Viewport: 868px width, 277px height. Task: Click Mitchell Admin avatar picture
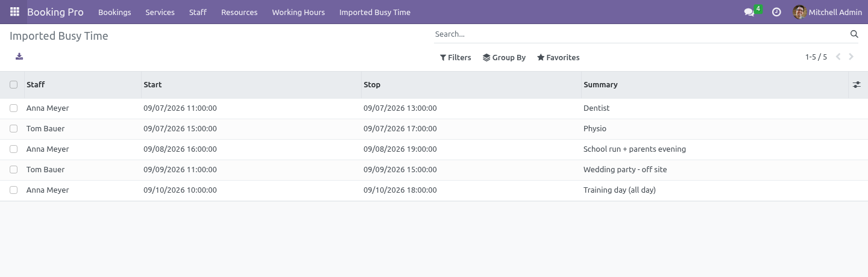coord(799,12)
